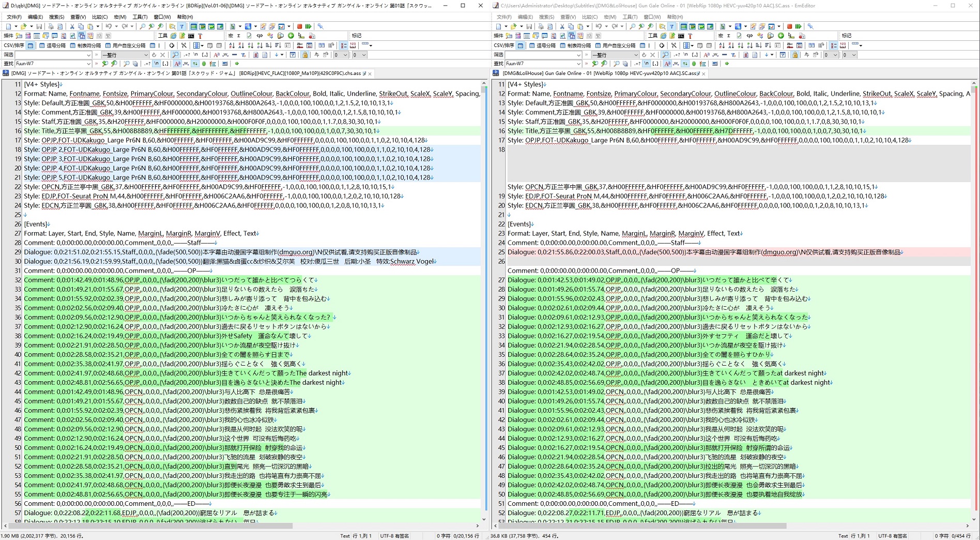This screenshot has width=980, height=540.
Task: Toggle regex option in left find bar
Action: coord(147,64)
